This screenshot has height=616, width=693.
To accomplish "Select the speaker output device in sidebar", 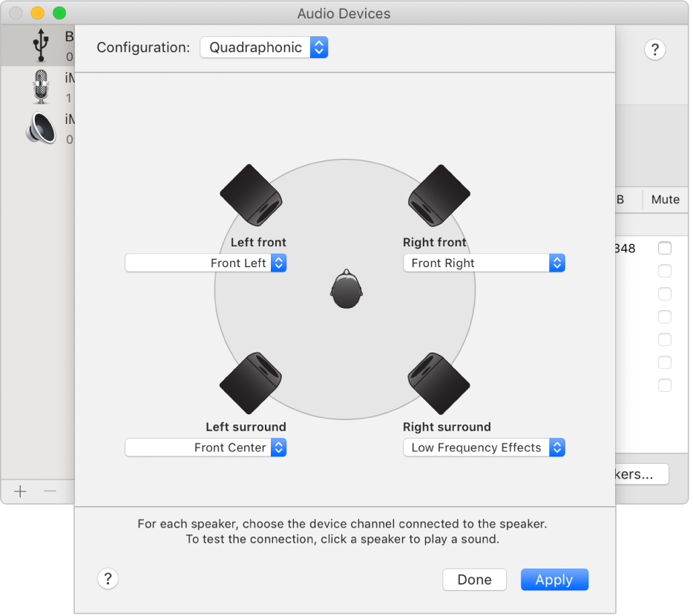I will 40,128.
